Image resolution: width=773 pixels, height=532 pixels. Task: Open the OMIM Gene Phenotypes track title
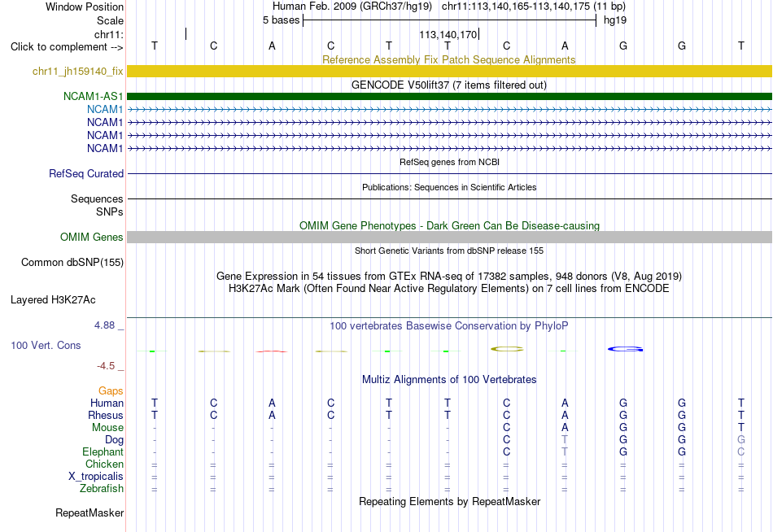449,226
